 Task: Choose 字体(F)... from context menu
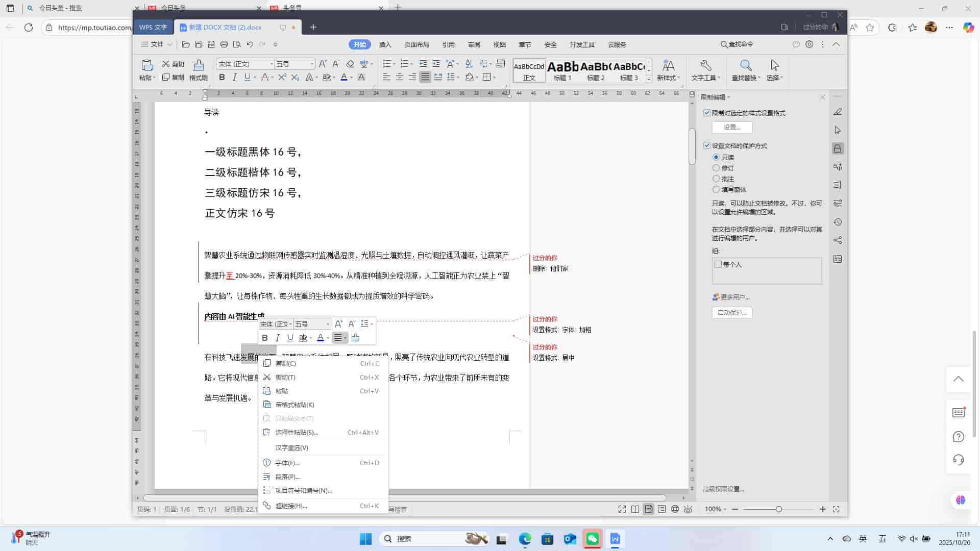pyautogui.click(x=323, y=463)
